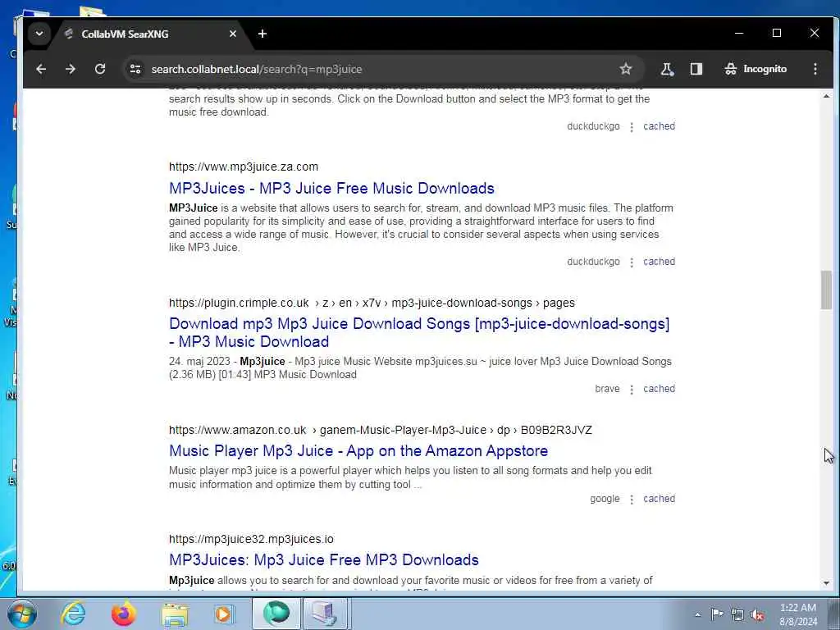This screenshot has height=630, width=840.
Task: Click the https://plugin.crimple.co.uk URL text
Action: tap(239, 303)
